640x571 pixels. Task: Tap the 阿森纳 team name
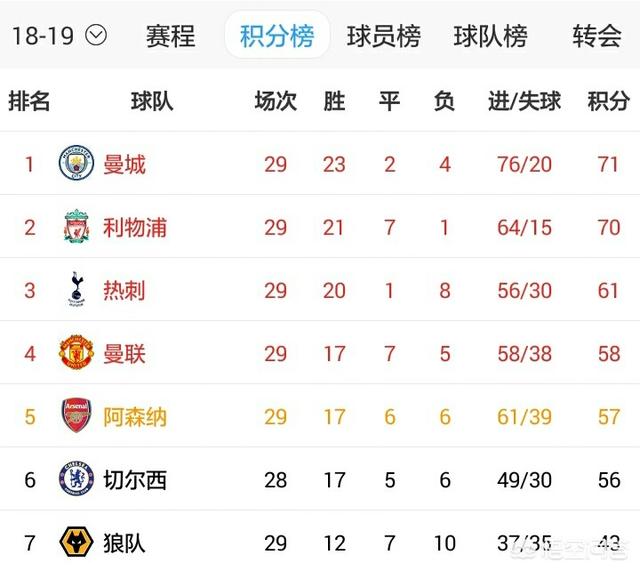click(x=135, y=416)
